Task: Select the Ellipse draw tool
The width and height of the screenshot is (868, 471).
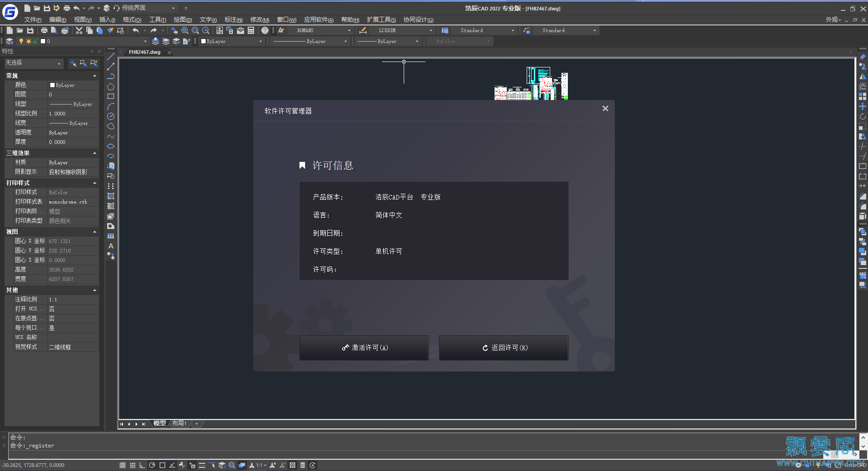Action: (111, 146)
